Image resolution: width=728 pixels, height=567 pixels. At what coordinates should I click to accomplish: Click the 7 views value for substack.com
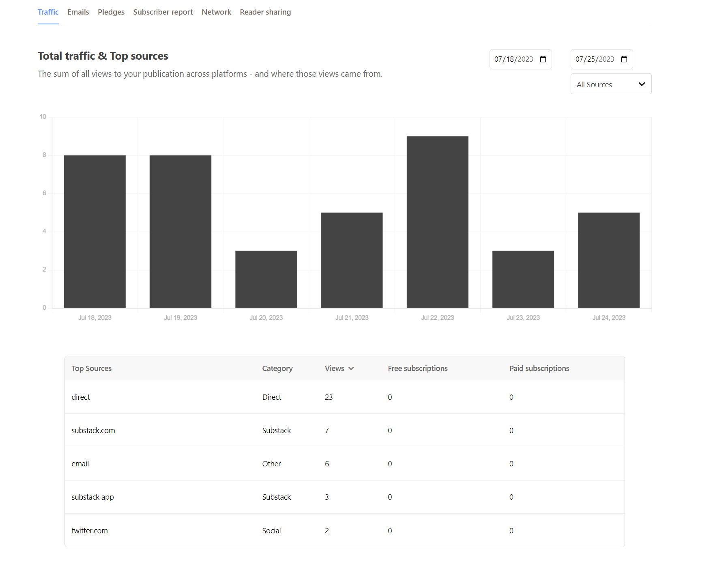click(327, 431)
